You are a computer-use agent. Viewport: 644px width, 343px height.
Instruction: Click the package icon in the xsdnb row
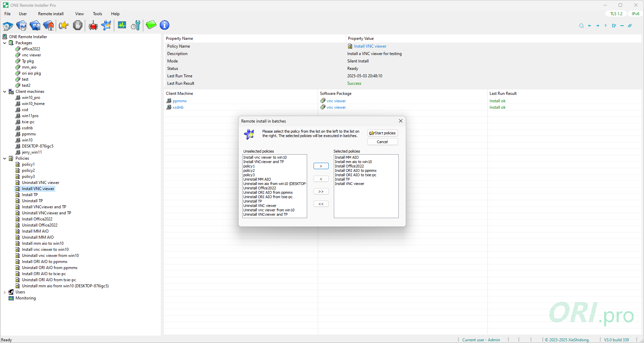pyautogui.click(x=323, y=107)
